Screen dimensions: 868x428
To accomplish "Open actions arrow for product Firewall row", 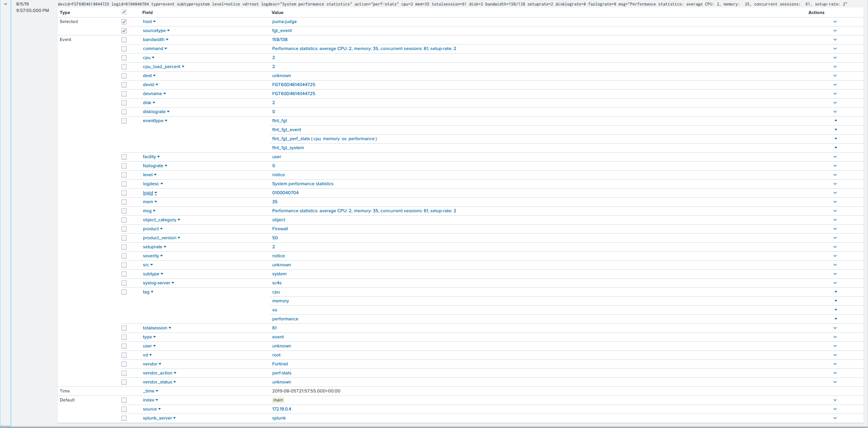I will tap(835, 229).
